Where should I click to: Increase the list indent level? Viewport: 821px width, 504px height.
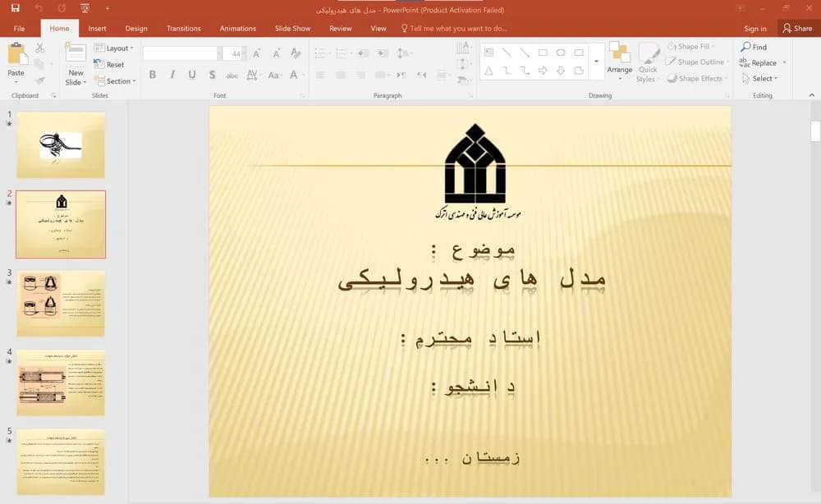tap(383, 53)
